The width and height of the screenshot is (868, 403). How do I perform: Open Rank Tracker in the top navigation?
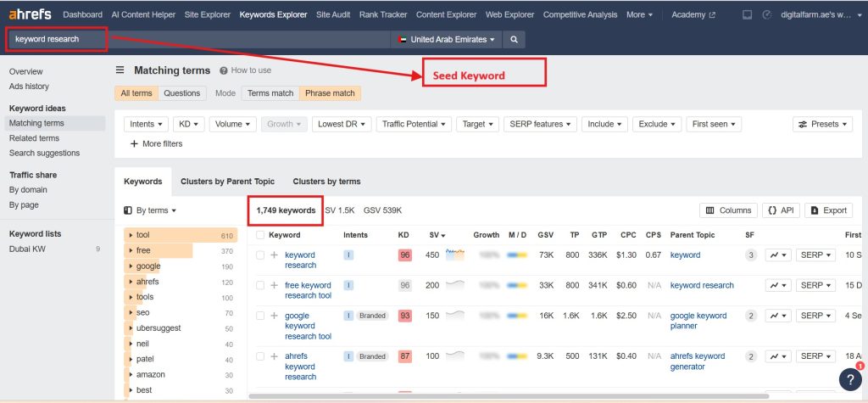[383, 15]
